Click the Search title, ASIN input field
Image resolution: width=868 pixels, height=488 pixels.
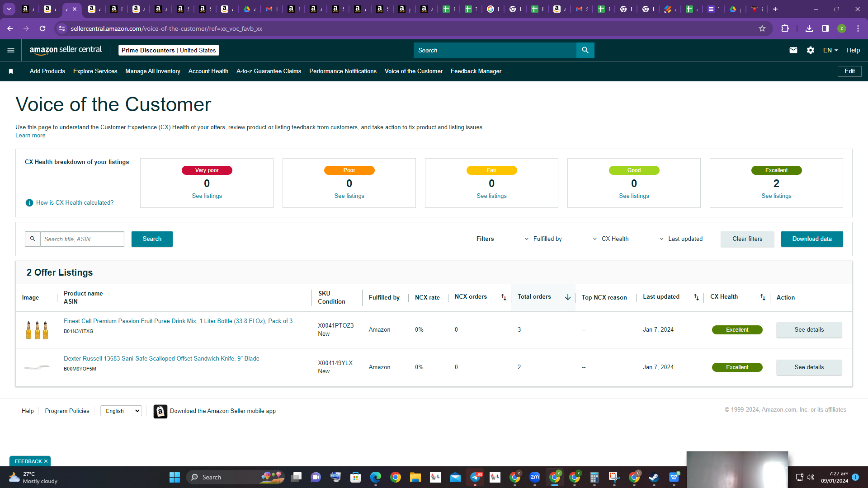point(82,239)
